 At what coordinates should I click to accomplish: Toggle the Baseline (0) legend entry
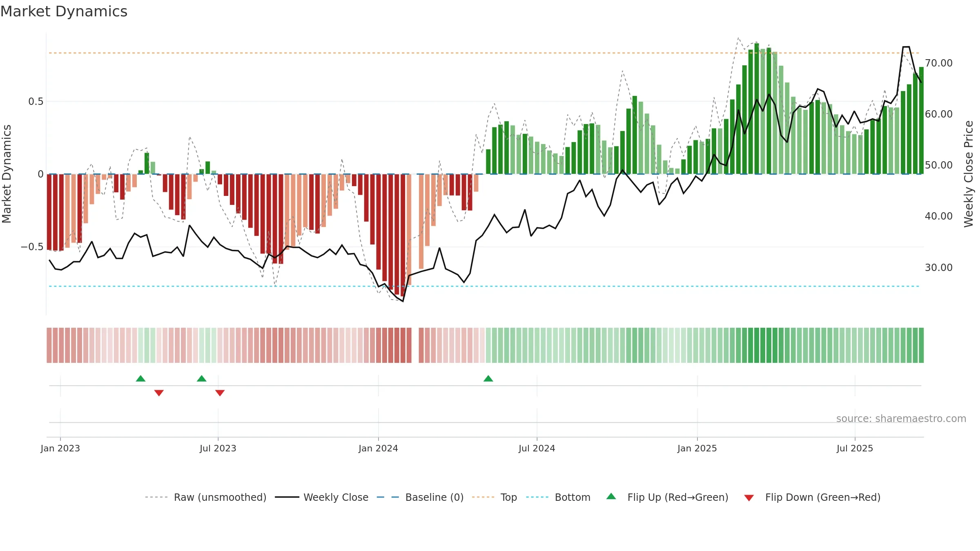pyautogui.click(x=420, y=497)
